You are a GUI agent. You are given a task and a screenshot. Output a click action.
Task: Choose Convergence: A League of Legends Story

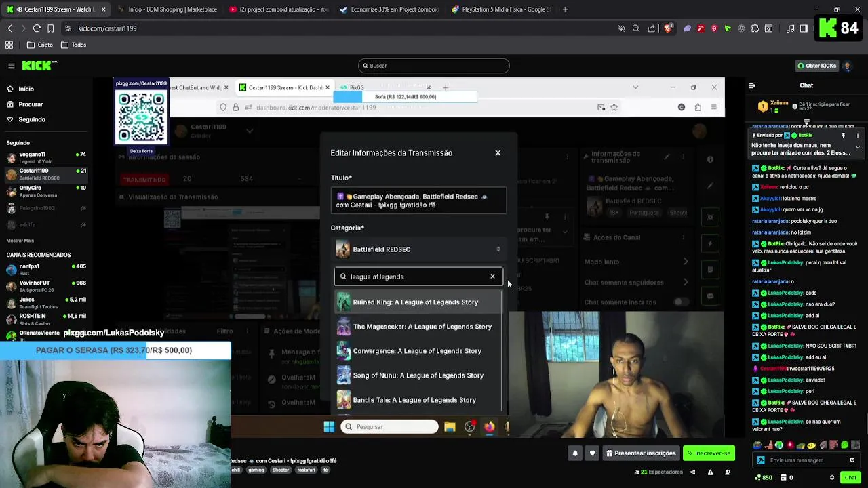(x=418, y=351)
